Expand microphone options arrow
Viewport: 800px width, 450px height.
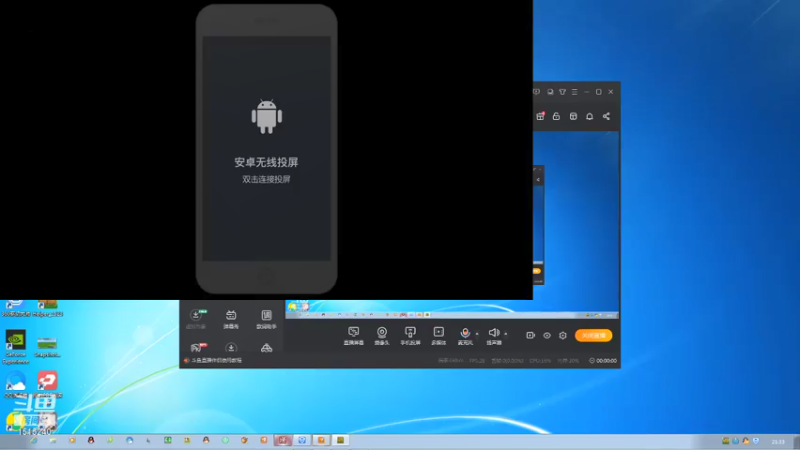click(478, 334)
